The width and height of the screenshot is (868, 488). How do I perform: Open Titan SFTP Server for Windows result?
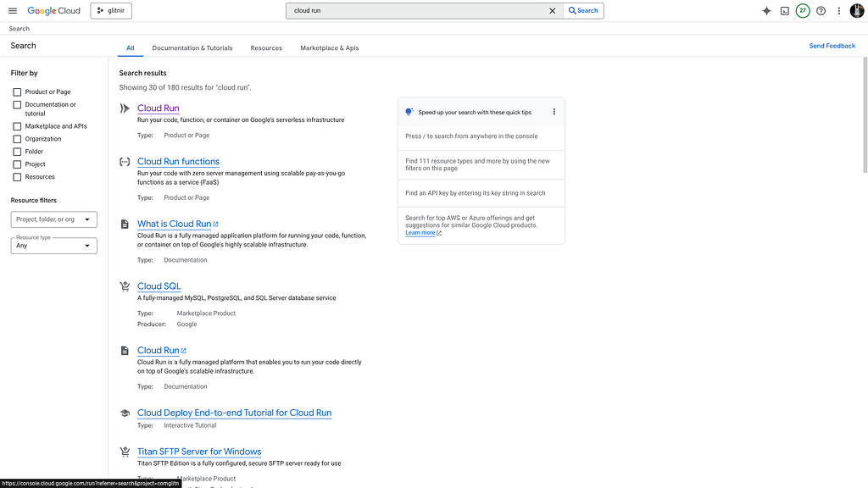(199, 452)
